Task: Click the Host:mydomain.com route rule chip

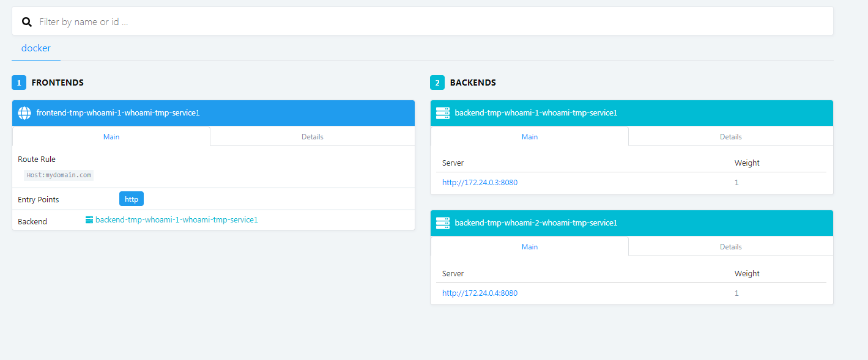Action: (58, 175)
